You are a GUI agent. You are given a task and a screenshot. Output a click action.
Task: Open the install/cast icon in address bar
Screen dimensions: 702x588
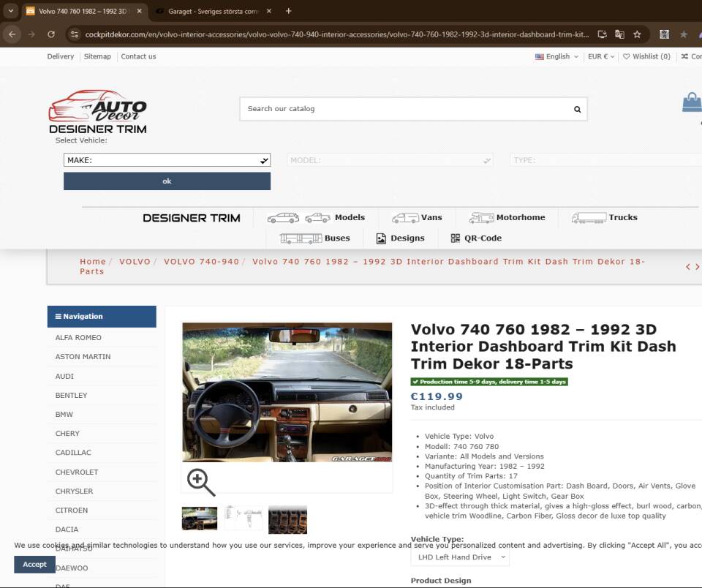click(602, 34)
